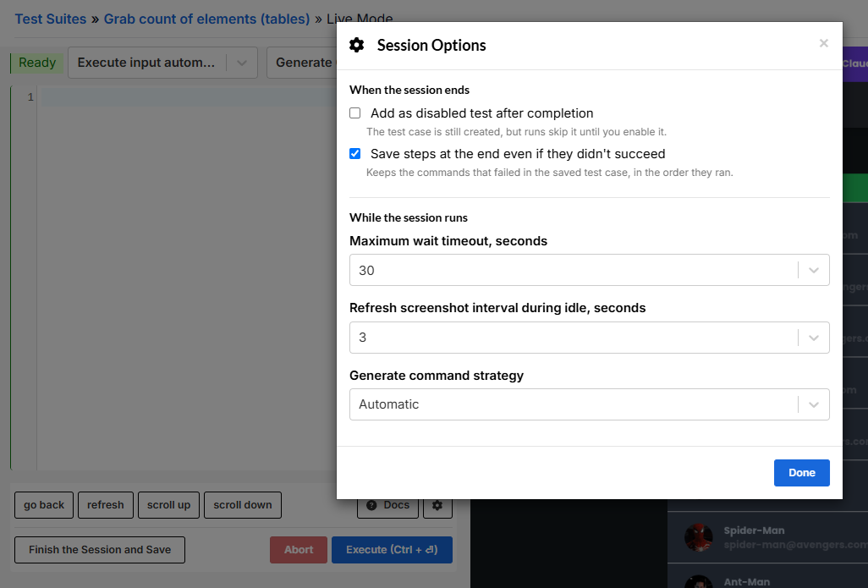Image resolution: width=868 pixels, height=588 pixels.
Task: Click the chevron beside the value 30
Action: click(x=814, y=270)
